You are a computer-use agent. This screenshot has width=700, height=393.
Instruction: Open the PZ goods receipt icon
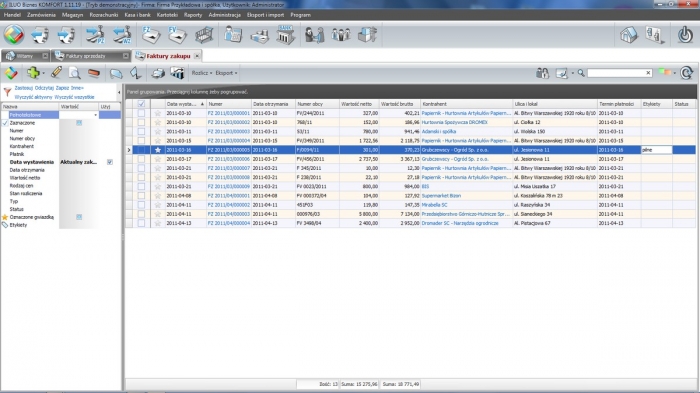click(95, 35)
